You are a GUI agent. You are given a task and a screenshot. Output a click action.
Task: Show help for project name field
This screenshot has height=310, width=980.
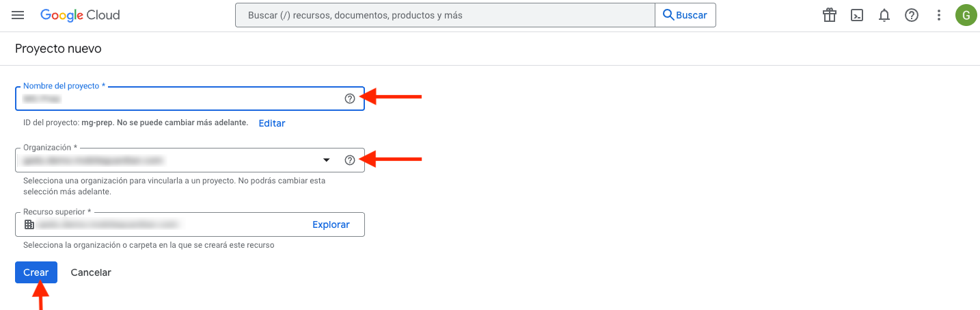[x=350, y=99]
